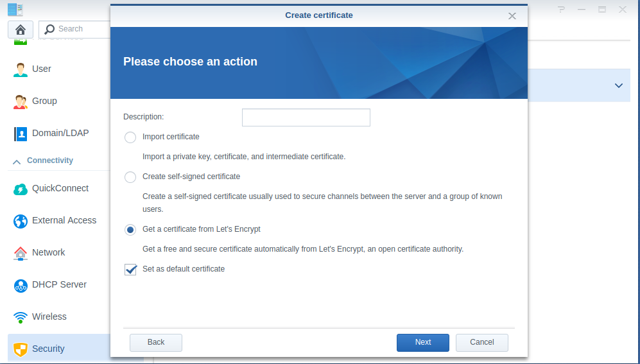Viewport: 640px width, 364px height.
Task: Open Group settings icon
Action: (21, 101)
